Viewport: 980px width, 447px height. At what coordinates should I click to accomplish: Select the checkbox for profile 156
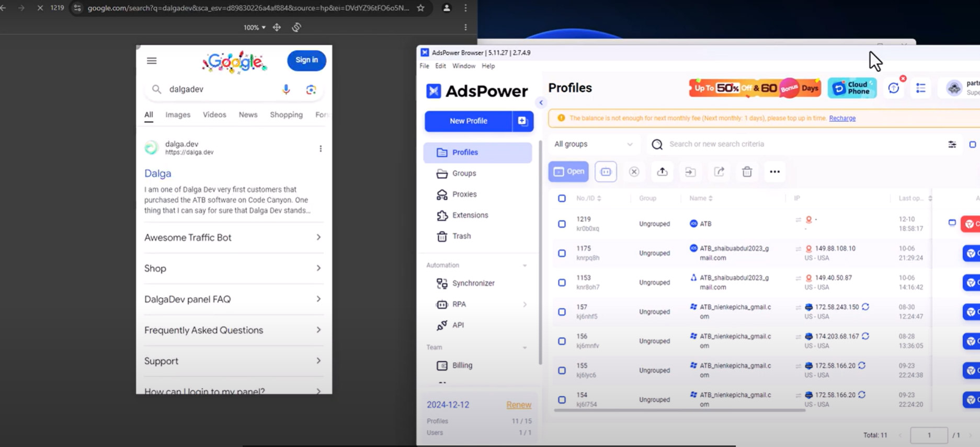[x=562, y=341]
